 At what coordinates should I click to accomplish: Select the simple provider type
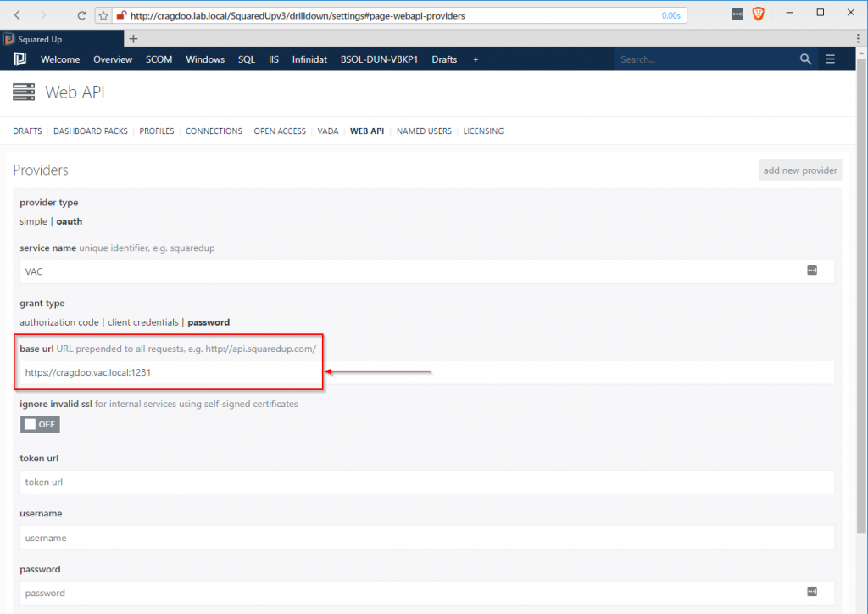click(x=33, y=221)
